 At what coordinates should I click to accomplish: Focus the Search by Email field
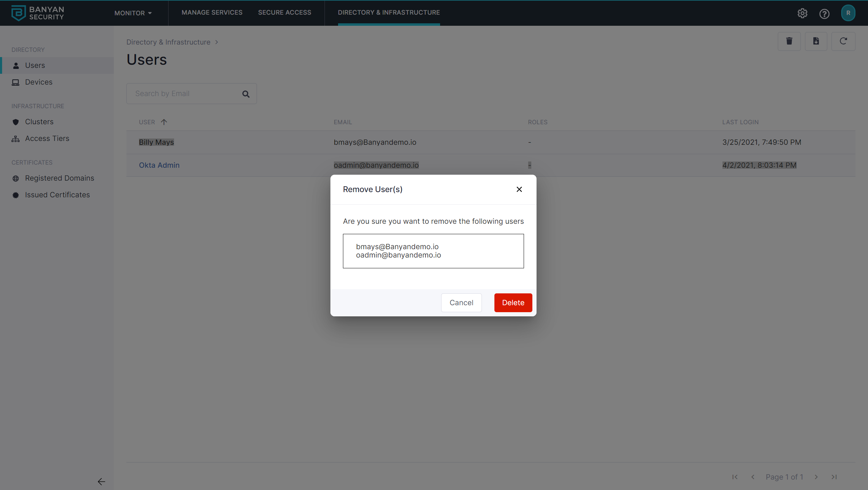coord(185,94)
